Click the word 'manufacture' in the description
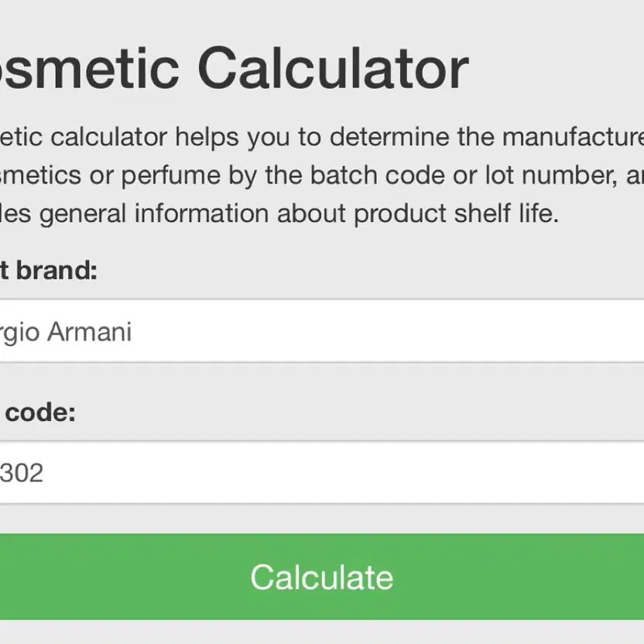 pos(571,138)
